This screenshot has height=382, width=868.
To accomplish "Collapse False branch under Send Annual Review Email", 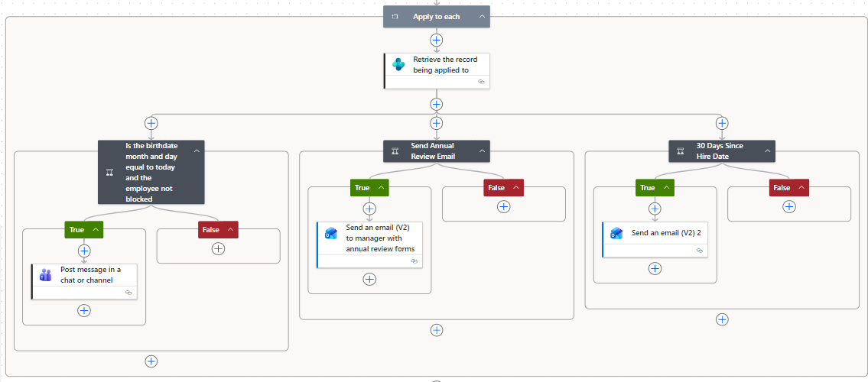I will tap(516, 188).
